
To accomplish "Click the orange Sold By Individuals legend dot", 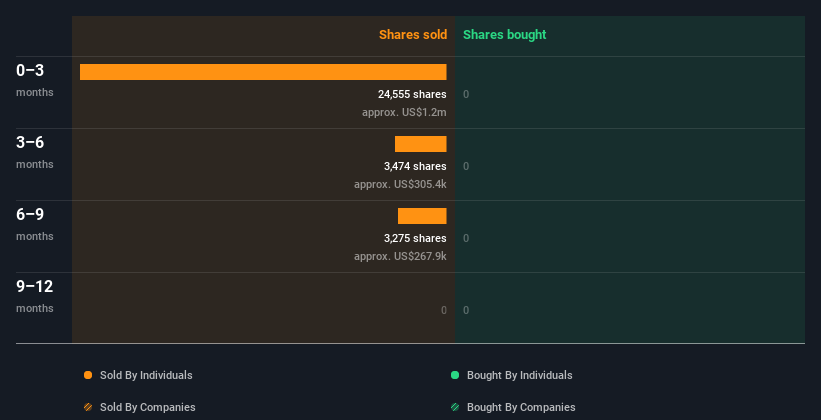I will click(x=88, y=375).
